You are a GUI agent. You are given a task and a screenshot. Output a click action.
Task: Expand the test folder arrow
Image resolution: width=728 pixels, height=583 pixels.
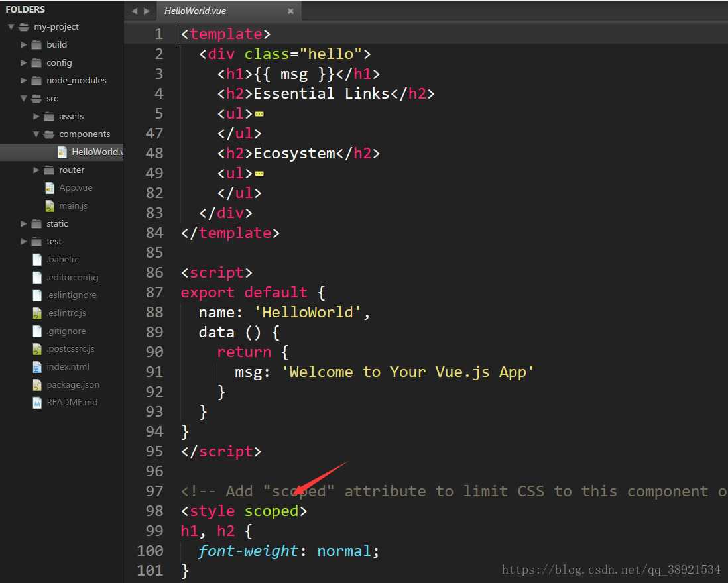[x=23, y=242]
